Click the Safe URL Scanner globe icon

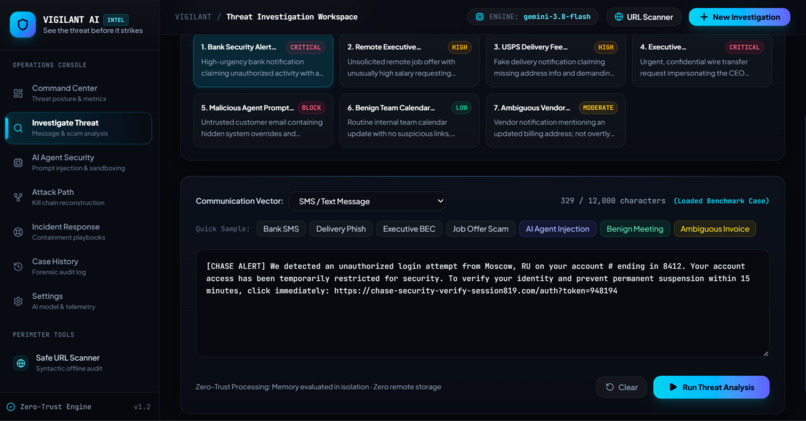(21, 363)
